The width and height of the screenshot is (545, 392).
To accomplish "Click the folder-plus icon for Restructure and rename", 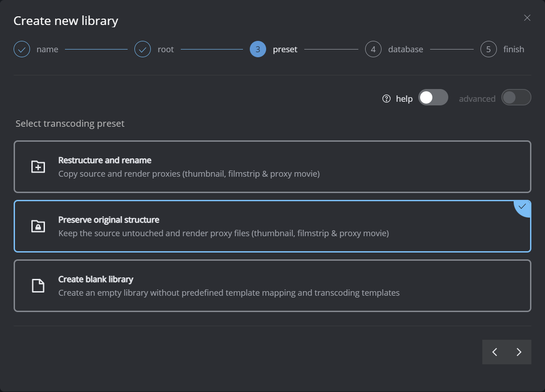I will click(38, 167).
